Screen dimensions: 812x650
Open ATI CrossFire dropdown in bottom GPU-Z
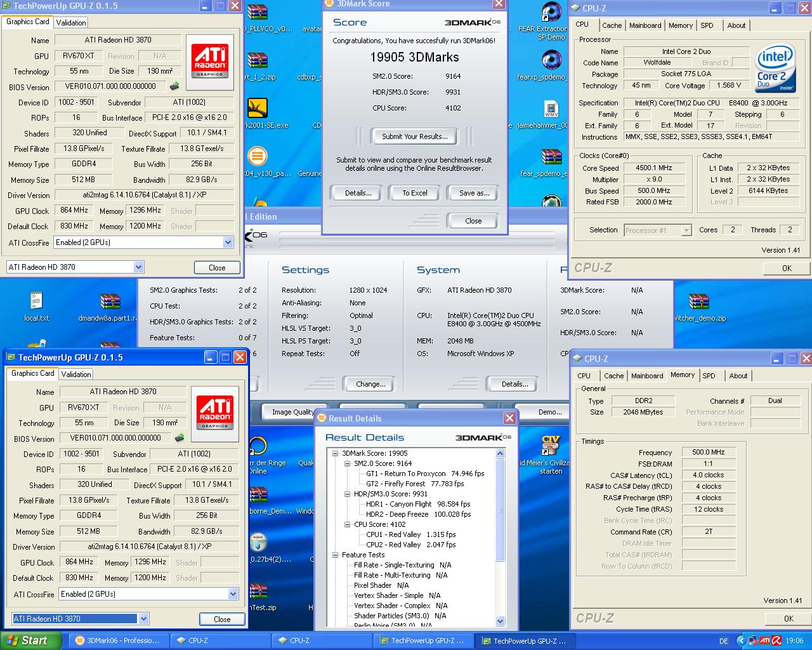pyautogui.click(x=233, y=594)
